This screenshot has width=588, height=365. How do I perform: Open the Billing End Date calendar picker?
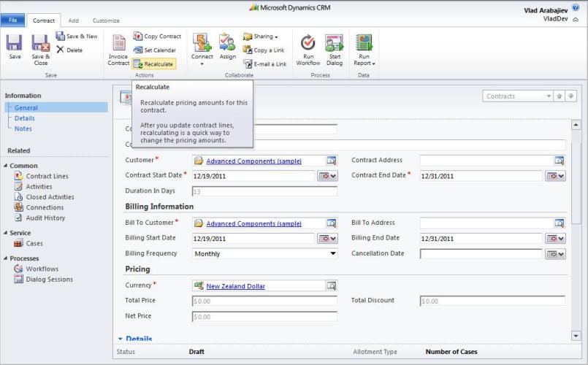555,238
